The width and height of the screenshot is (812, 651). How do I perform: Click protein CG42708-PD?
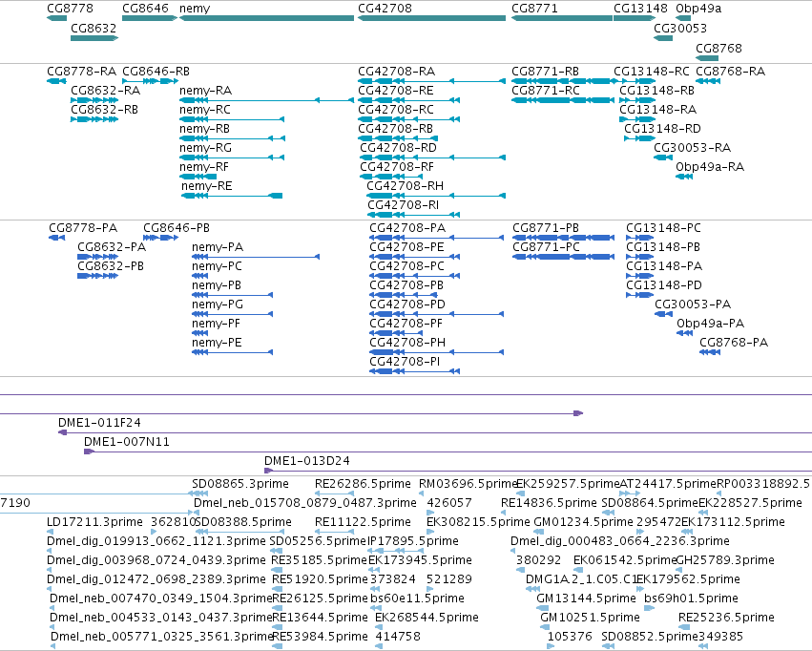437,314
